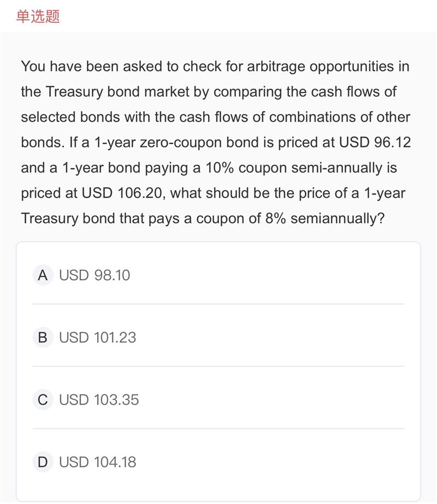
Task: Pick the answer text USD 101.23
Action: point(98,337)
